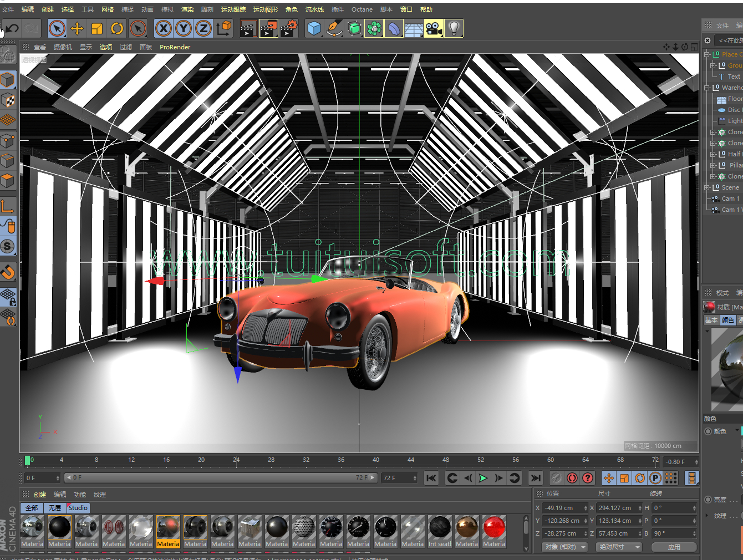Switch to Studio material layer tab
This screenshot has width=743, height=560.
[78, 508]
